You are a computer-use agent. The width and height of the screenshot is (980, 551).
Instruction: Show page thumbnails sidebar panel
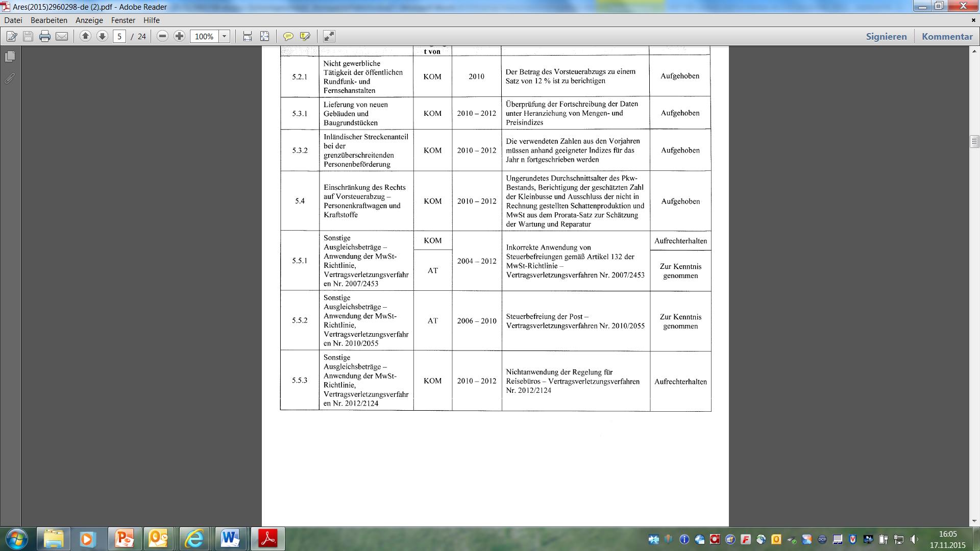click(10, 57)
